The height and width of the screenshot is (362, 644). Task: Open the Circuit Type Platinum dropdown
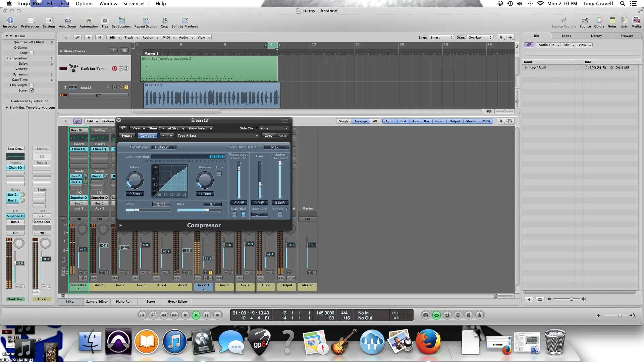(164, 147)
